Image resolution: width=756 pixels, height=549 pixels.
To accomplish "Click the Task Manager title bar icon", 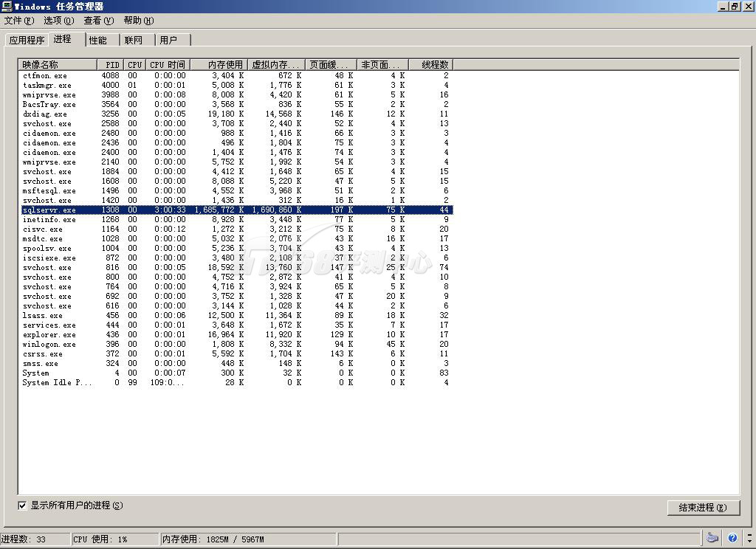I will click(7, 6).
